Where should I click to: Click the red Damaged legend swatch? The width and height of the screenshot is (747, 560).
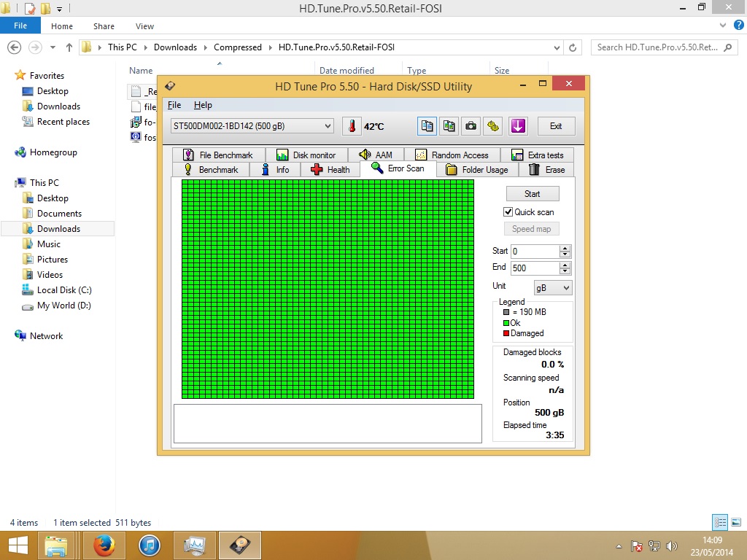(506, 333)
